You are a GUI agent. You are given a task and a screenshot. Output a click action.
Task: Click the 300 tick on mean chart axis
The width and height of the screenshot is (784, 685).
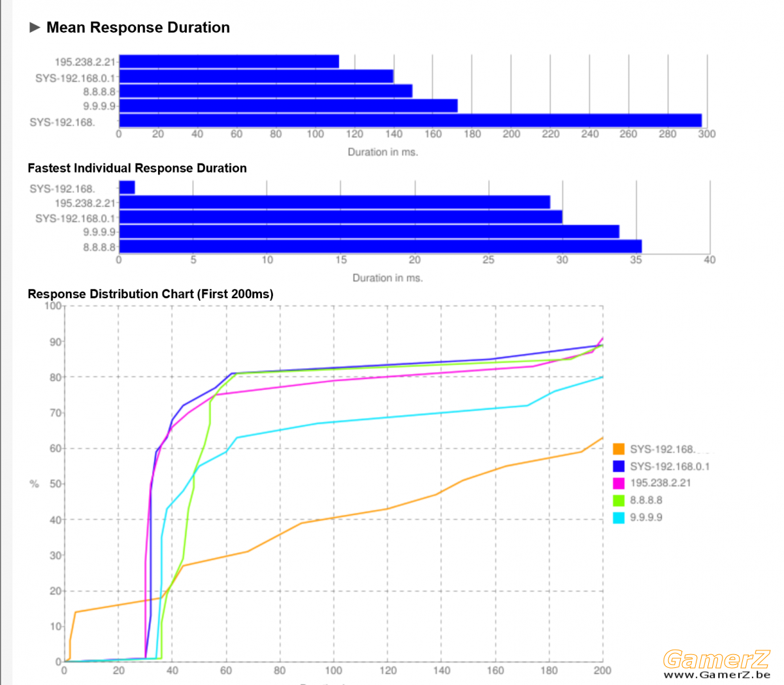[x=707, y=133]
